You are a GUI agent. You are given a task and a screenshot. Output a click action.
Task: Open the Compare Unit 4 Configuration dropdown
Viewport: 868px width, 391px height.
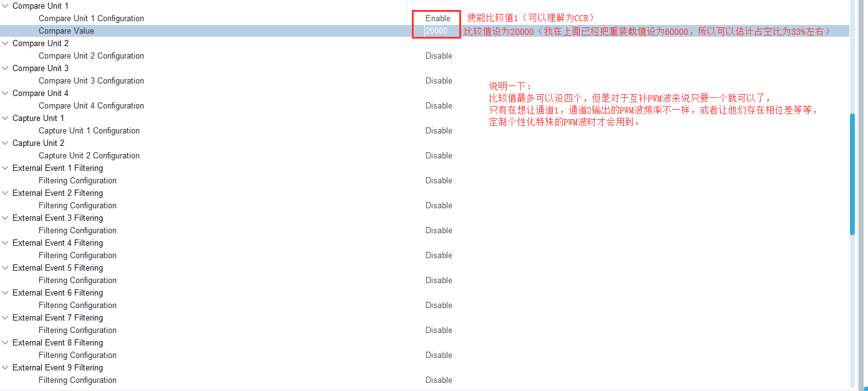pos(439,105)
